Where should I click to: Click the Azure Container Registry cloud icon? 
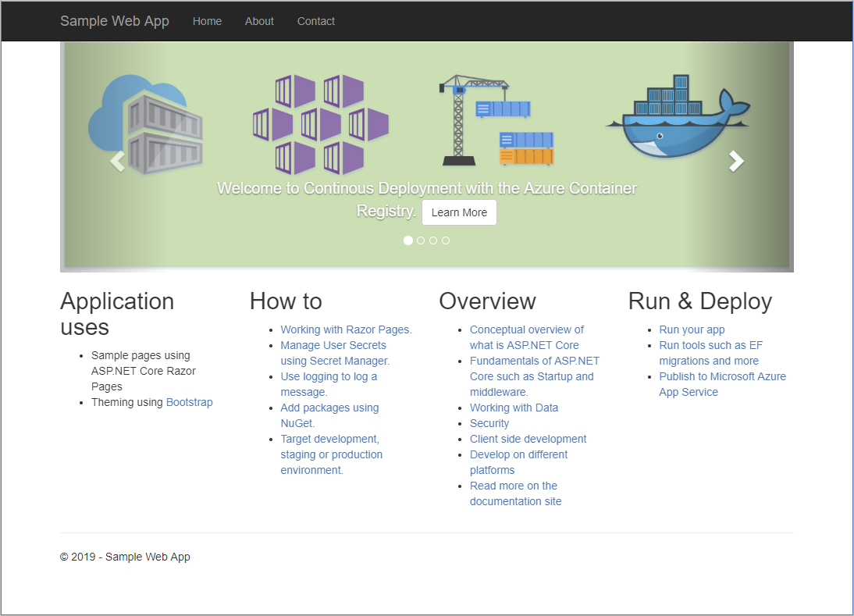(x=145, y=124)
